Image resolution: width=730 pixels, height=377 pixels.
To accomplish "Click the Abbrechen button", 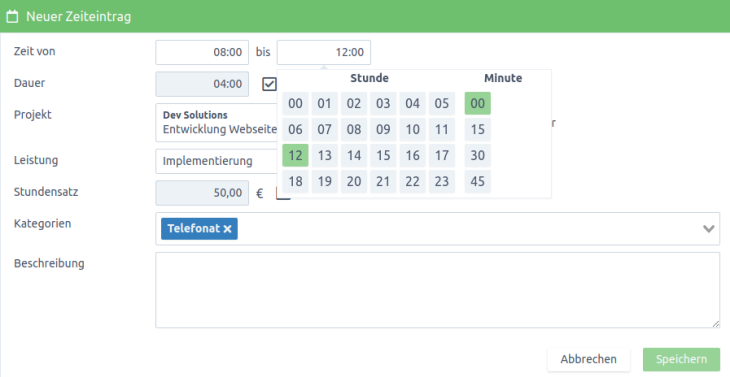I will pos(588,359).
